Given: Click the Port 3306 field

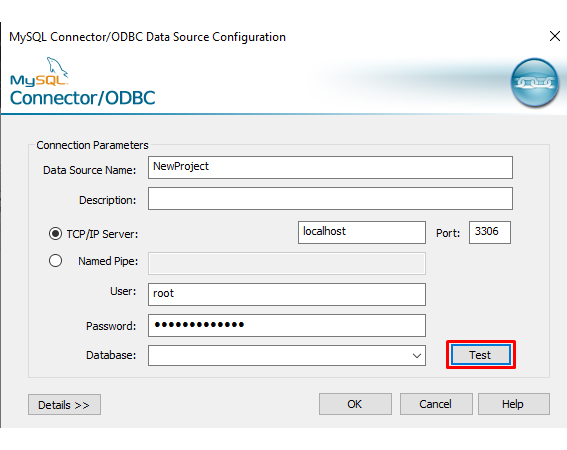Looking at the screenshot, I should 490,233.
